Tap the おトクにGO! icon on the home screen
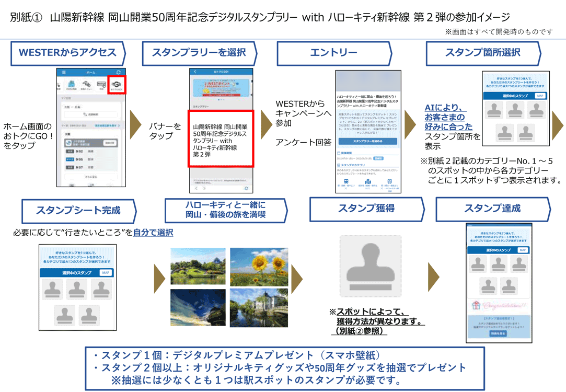 (x=117, y=85)
